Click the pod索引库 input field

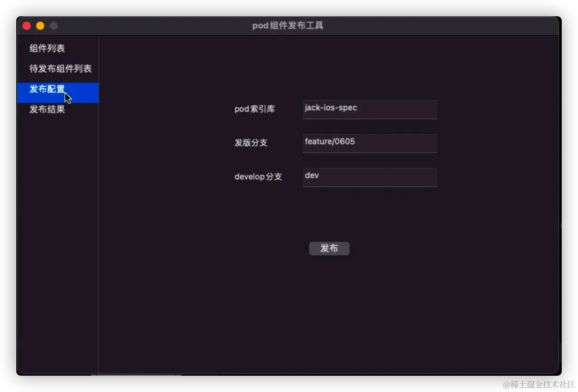(370, 110)
